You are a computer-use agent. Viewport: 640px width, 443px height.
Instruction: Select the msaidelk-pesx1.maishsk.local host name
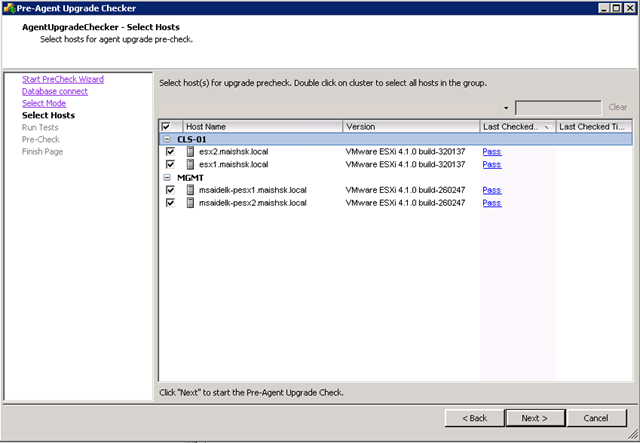coord(253,190)
